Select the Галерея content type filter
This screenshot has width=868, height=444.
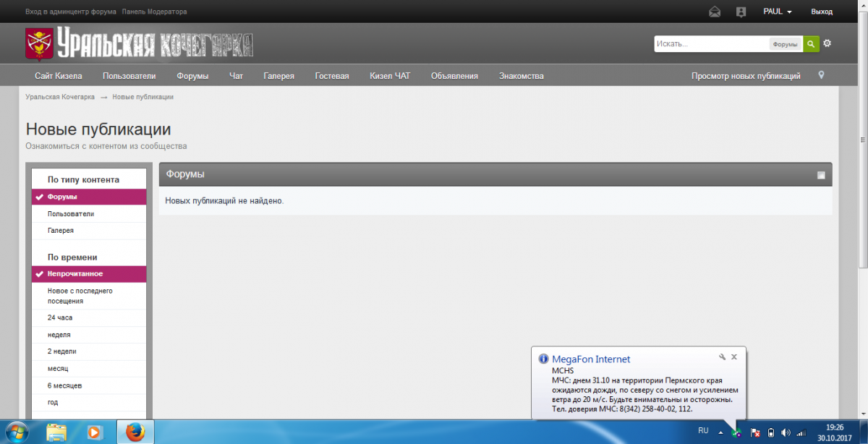click(x=61, y=231)
